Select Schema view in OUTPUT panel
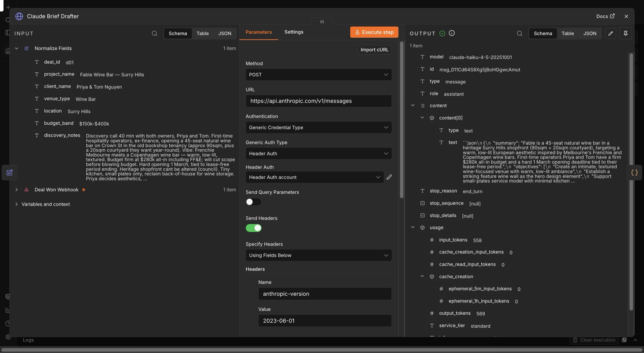 click(543, 33)
